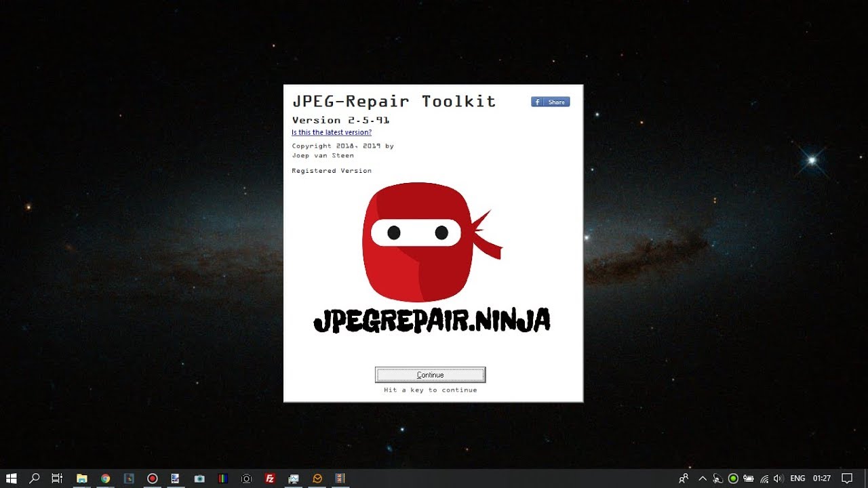Open the Wi-Fi network icon

pyautogui.click(x=764, y=479)
